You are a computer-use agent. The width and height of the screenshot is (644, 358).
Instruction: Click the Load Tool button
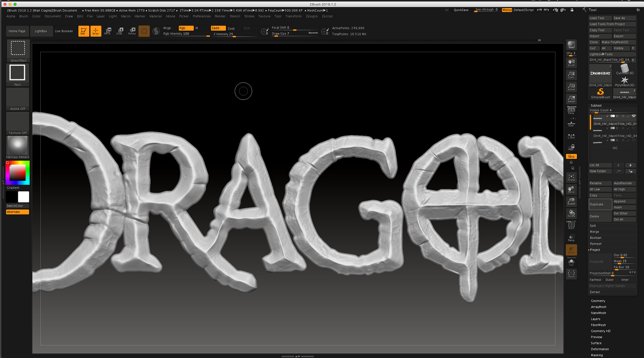(600, 18)
